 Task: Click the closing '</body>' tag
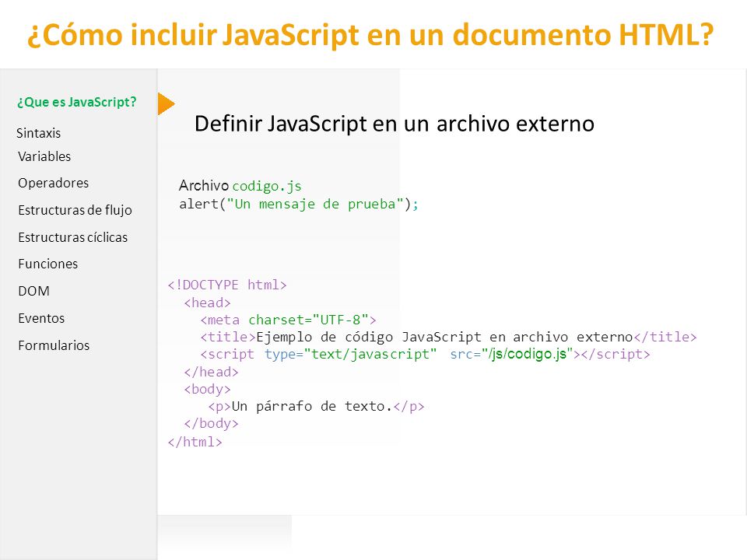[211, 423]
